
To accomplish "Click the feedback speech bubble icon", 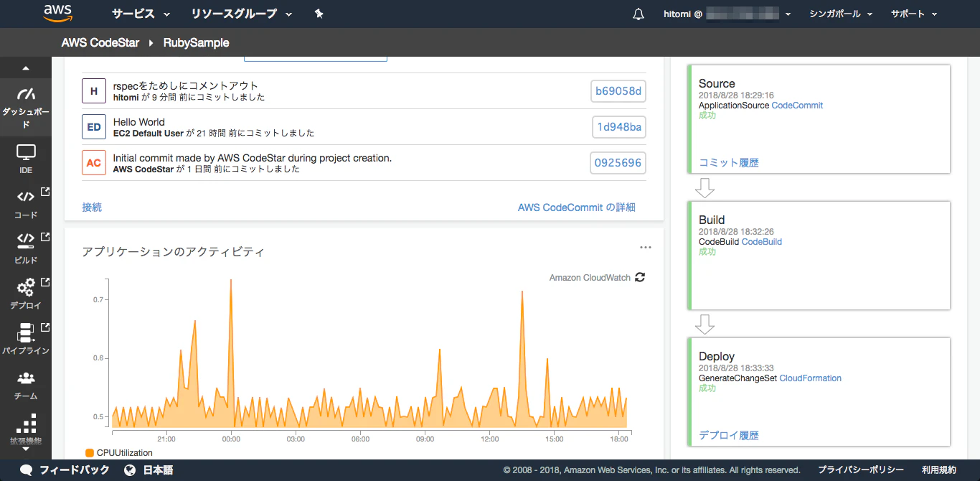I will pyautogui.click(x=26, y=470).
